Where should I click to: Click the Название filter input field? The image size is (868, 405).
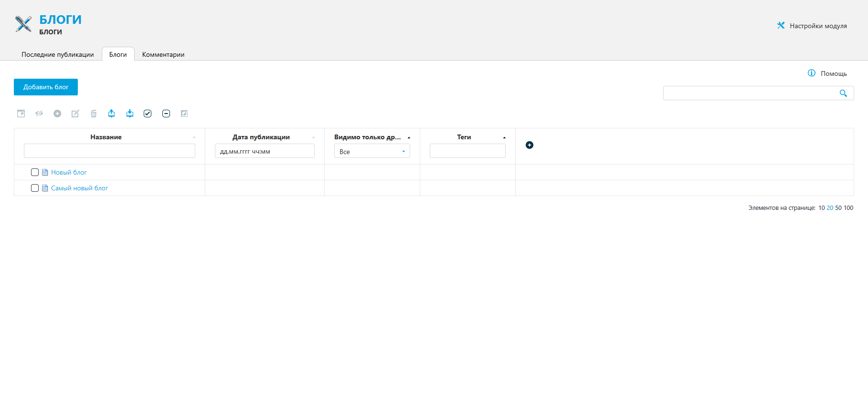(x=109, y=151)
